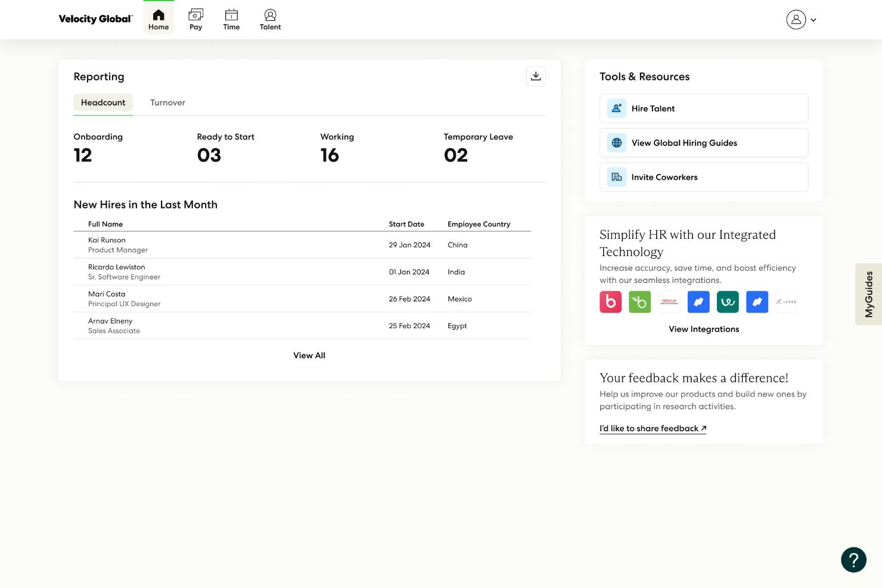882x588 pixels.
Task: Open the I'd like to share feedback link
Action: pyautogui.click(x=653, y=428)
